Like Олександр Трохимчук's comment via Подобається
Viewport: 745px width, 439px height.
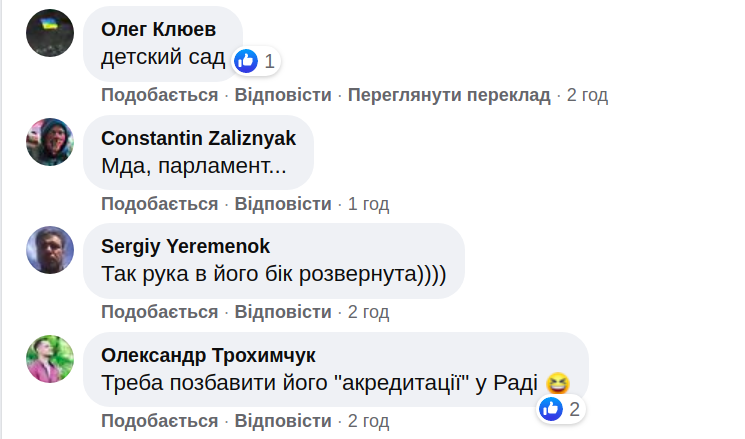pyautogui.click(x=159, y=421)
